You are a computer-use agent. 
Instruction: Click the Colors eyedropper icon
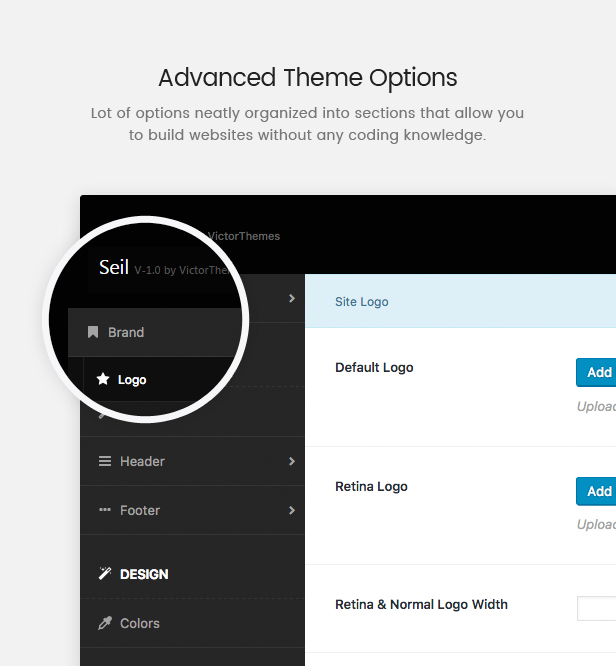(x=105, y=623)
